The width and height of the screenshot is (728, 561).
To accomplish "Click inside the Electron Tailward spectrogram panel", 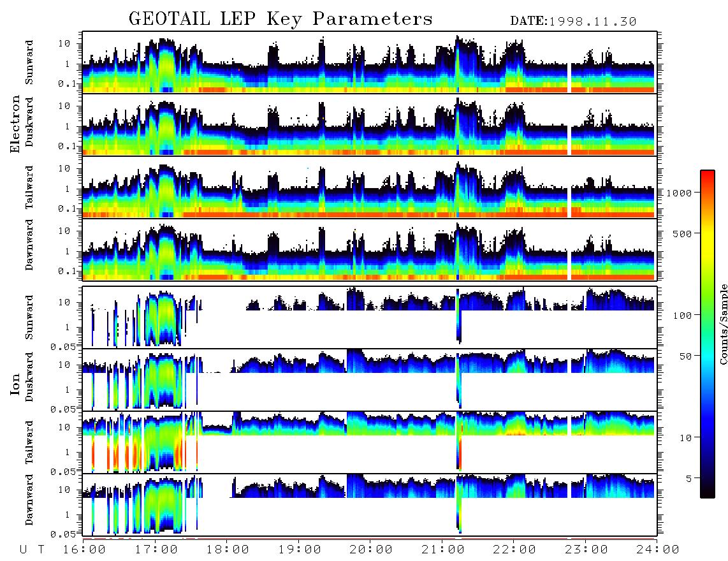I will tap(370, 187).
